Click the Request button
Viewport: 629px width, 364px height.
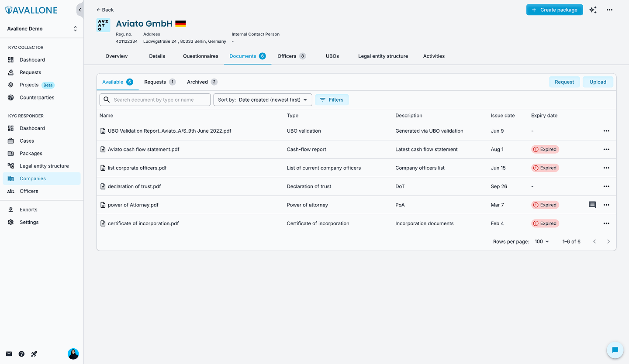(x=564, y=82)
